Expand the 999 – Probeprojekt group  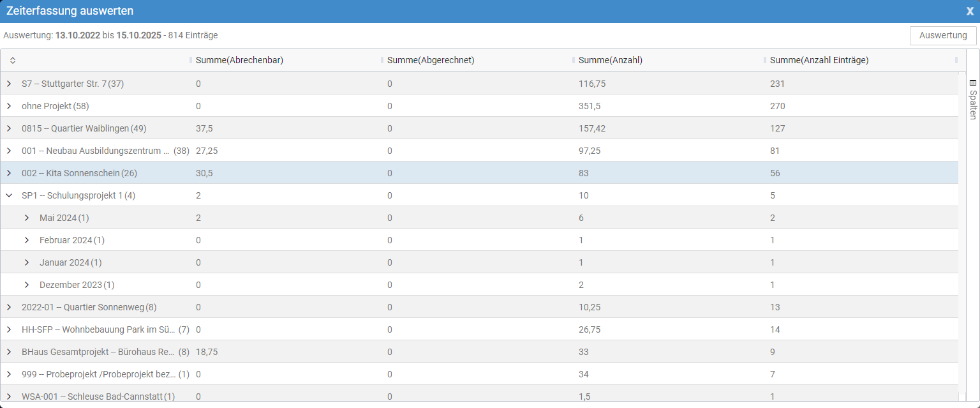coord(9,374)
